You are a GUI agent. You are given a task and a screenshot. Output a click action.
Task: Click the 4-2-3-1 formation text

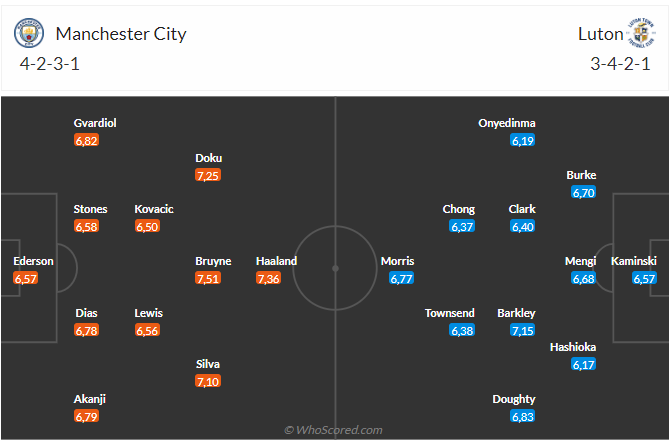click(x=51, y=65)
